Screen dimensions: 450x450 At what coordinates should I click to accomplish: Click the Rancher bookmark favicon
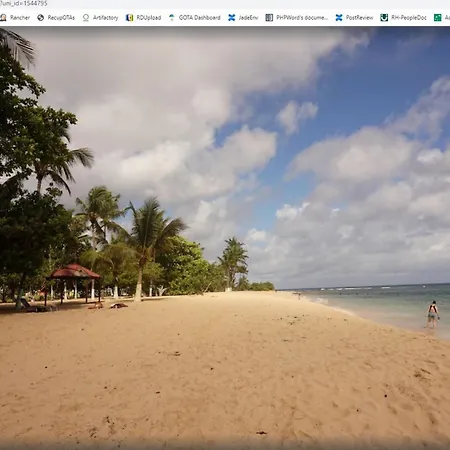(3, 18)
